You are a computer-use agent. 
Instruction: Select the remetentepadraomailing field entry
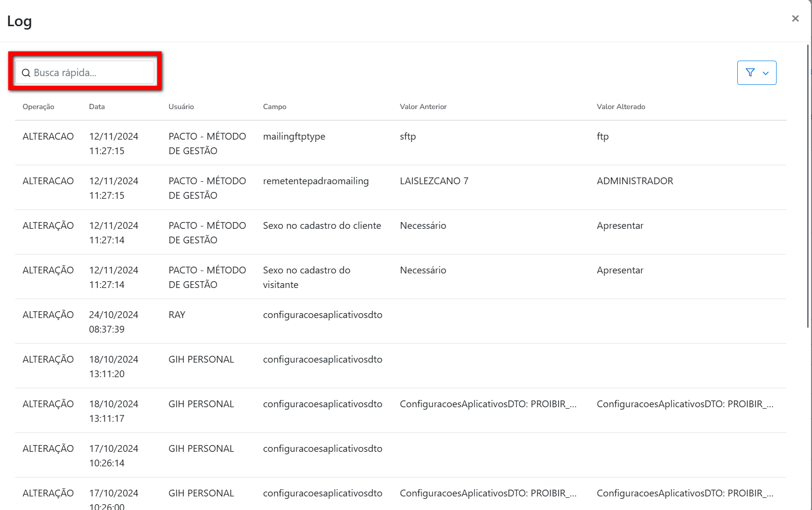(x=316, y=181)
